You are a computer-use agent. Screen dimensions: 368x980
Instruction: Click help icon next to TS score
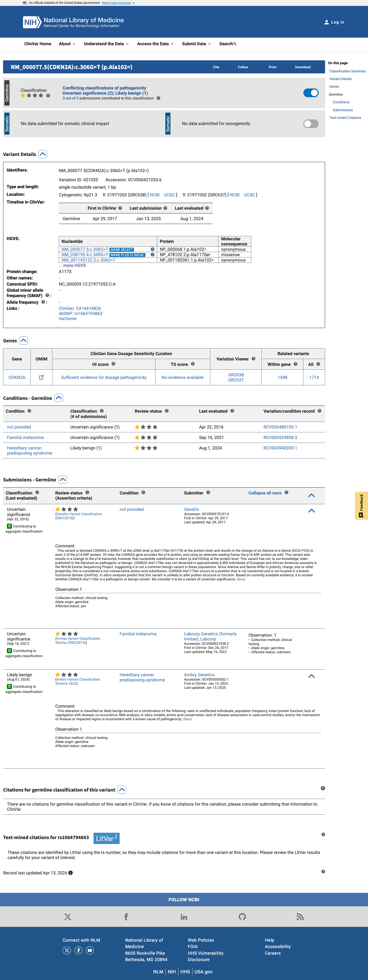pyautogui.click(x=193, y=364)
